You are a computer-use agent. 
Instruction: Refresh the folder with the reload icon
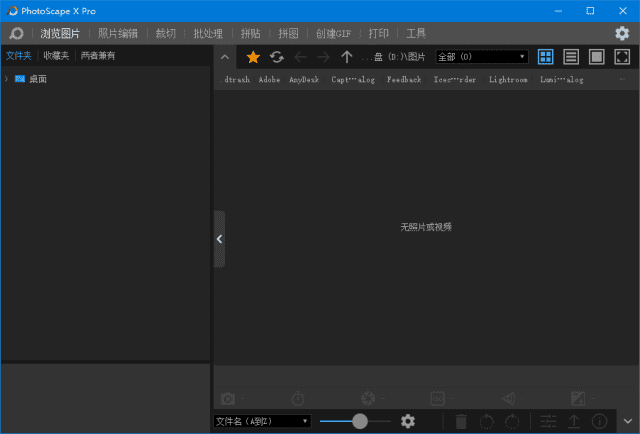coord(277,57)
